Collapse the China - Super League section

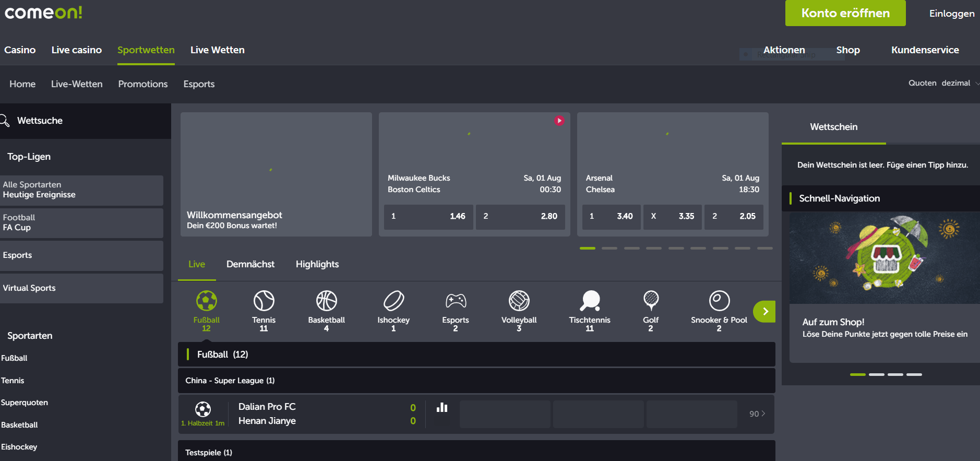tap(476, 381)
